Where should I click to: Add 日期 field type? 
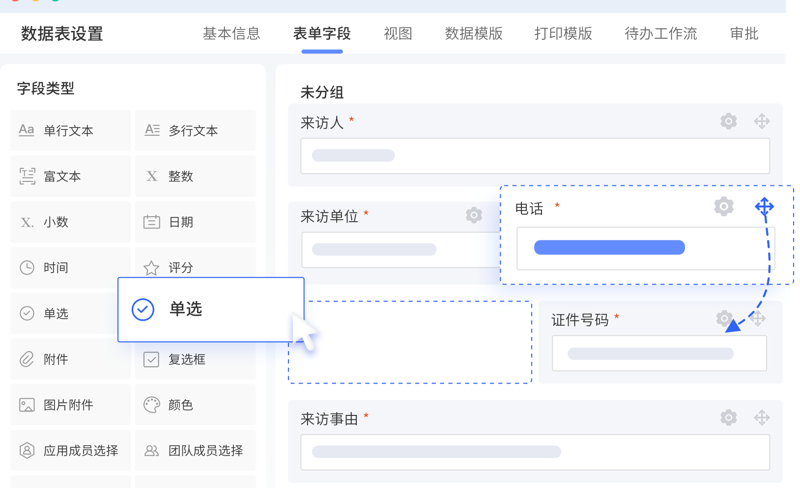[195, 222]
